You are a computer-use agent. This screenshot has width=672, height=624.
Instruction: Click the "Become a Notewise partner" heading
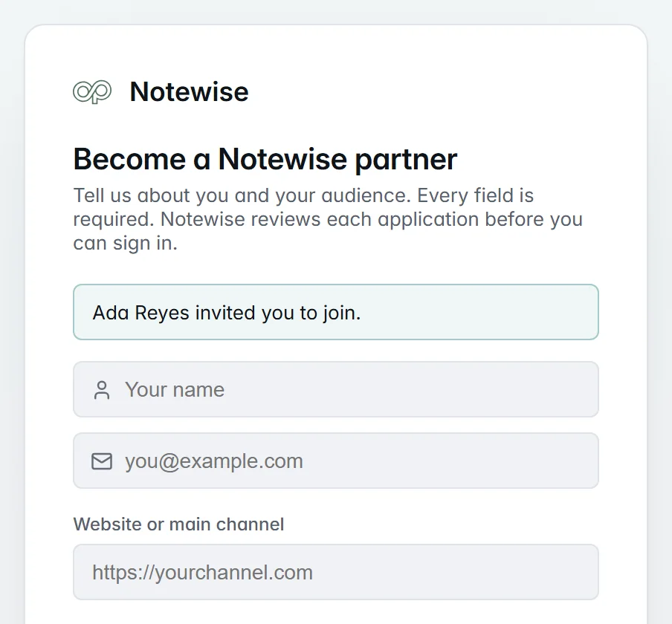click(x=265, y=159)
